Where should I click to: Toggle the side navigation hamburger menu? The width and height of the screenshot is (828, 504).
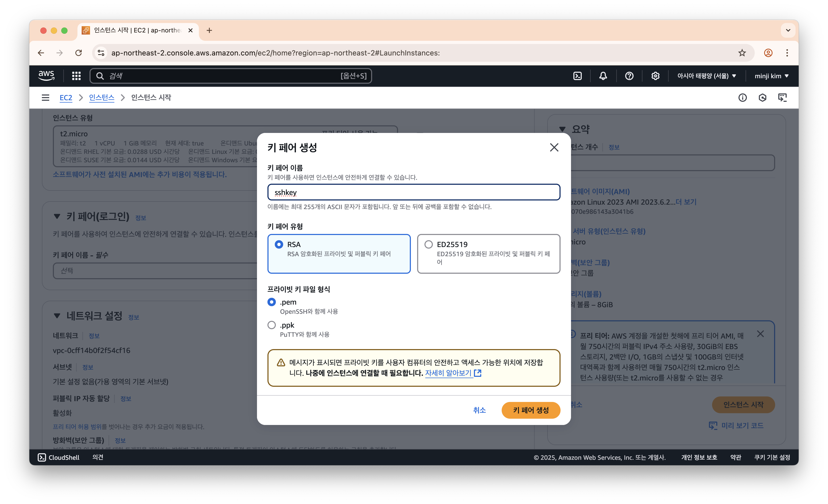[45, 97]
